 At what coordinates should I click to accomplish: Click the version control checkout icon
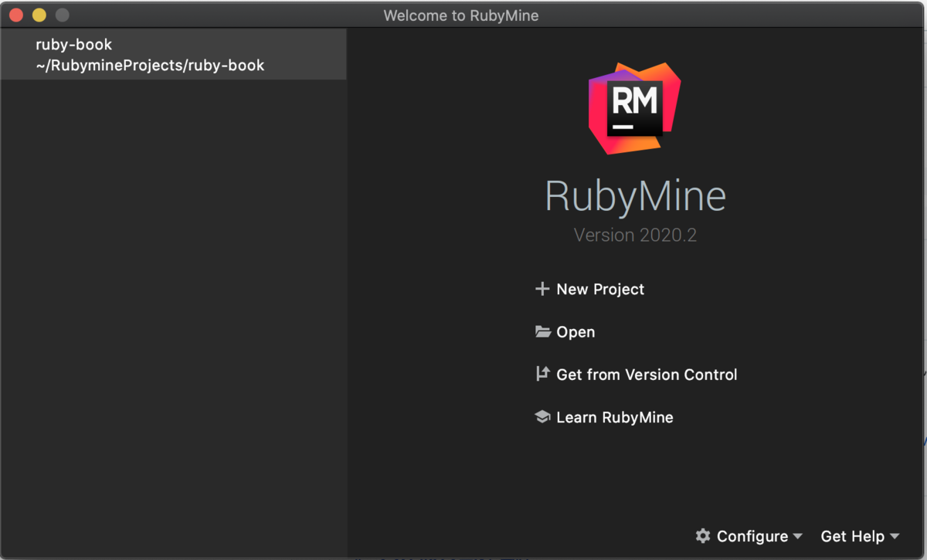tap(542, 374)
